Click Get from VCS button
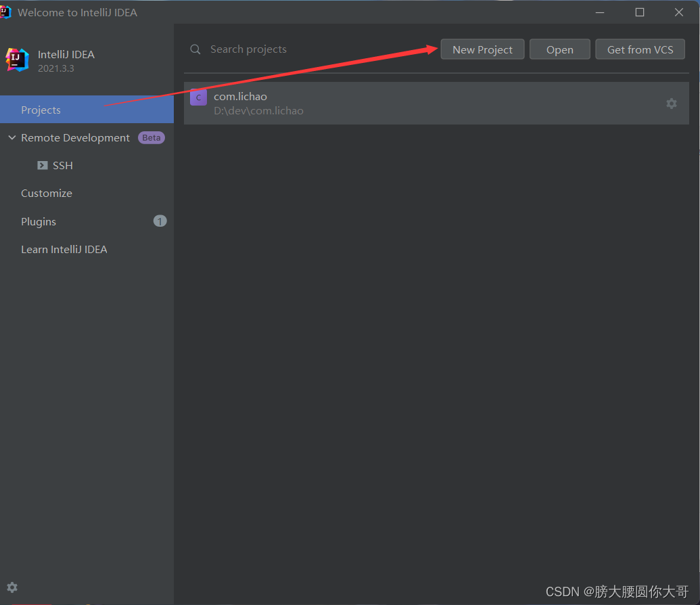The height and width of the screenshot is (605, 700). pyautogui.click(x=640, y=49)
